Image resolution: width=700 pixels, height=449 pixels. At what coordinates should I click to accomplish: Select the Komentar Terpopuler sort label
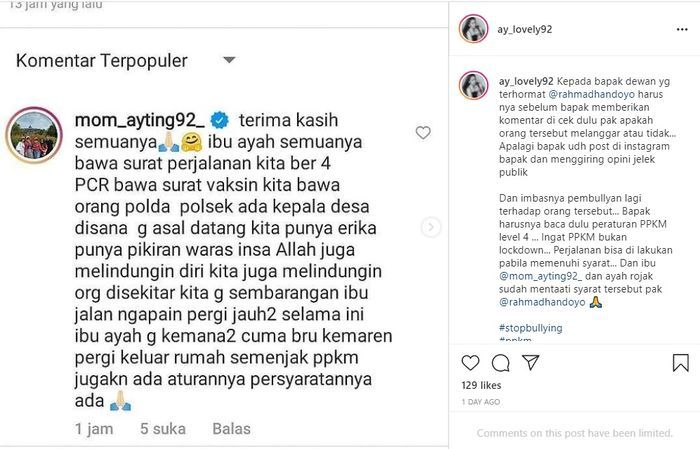pyautogui.click(x=102, y=61)
